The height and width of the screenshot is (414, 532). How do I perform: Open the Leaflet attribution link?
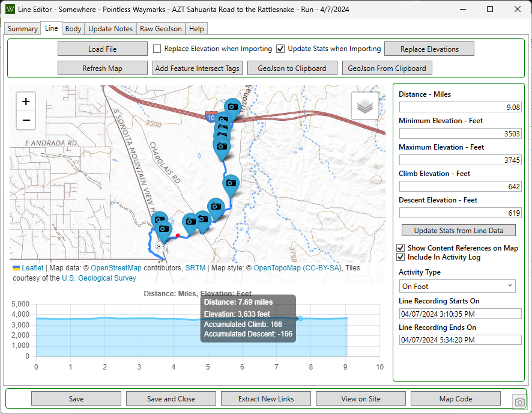point(32,268)
